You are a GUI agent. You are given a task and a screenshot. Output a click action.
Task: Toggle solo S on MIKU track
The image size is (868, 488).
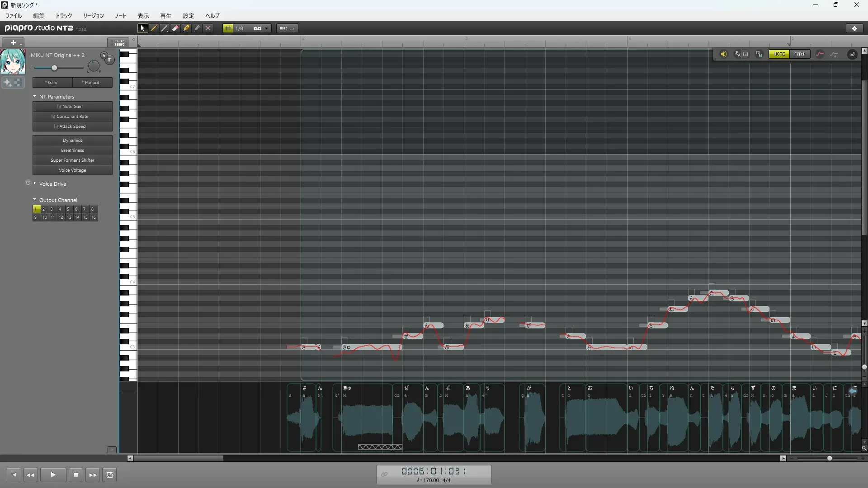coord(104,55)
